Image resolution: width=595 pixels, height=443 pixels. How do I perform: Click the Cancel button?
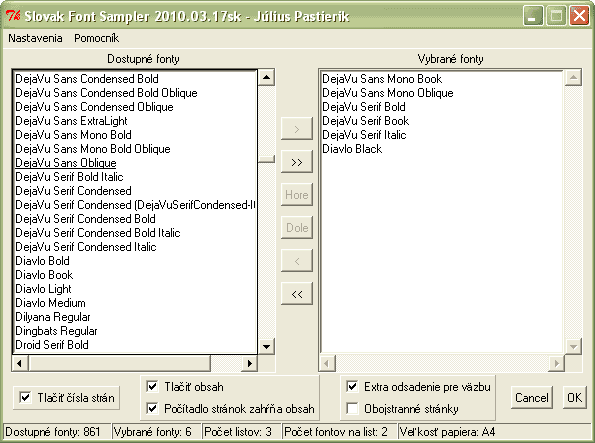click(x=532, y=397)
